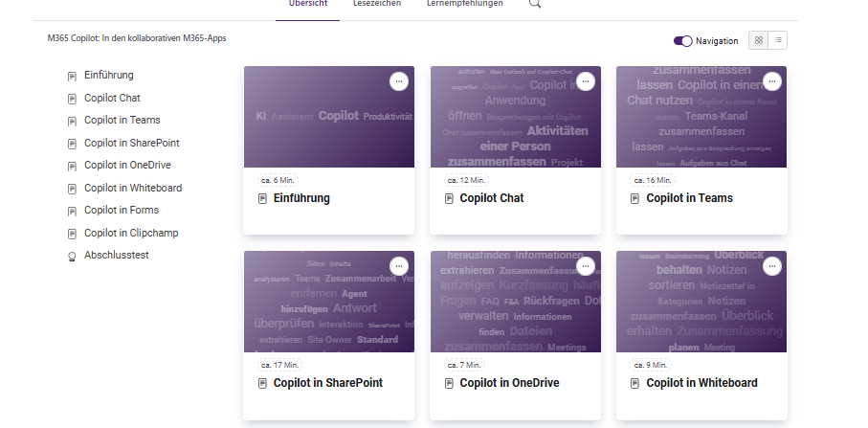Open the search magnifier icon

click(x=534, y=3)
